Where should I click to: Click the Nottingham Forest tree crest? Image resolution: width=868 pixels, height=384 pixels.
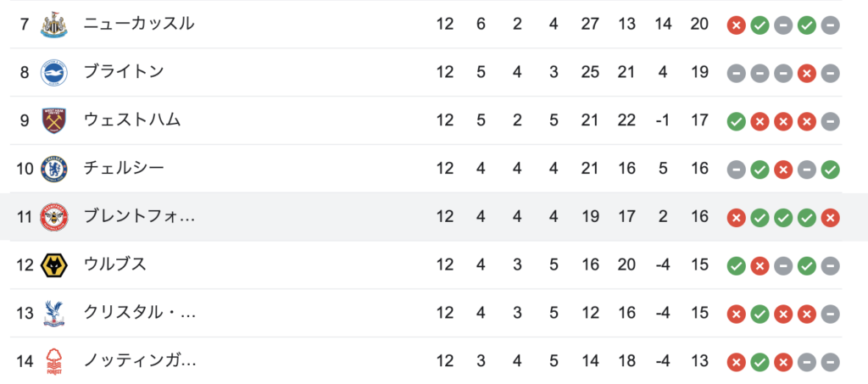54,361
